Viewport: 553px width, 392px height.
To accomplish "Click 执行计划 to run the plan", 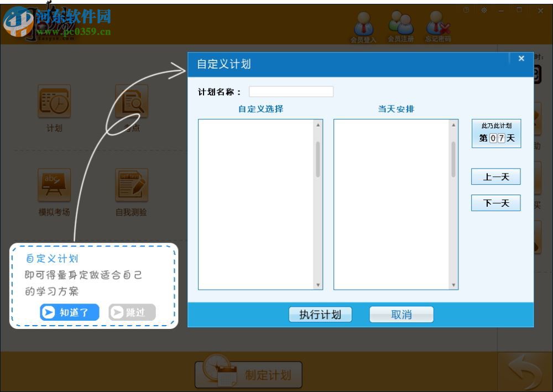I will pyautogui.click(x=321, y=314).
